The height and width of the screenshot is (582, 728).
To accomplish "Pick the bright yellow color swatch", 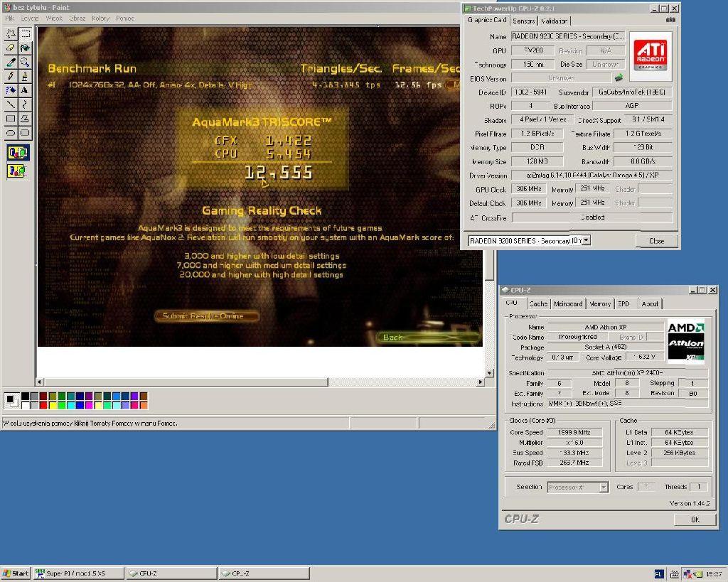I will pyautogui.click(x=53, y=405).
